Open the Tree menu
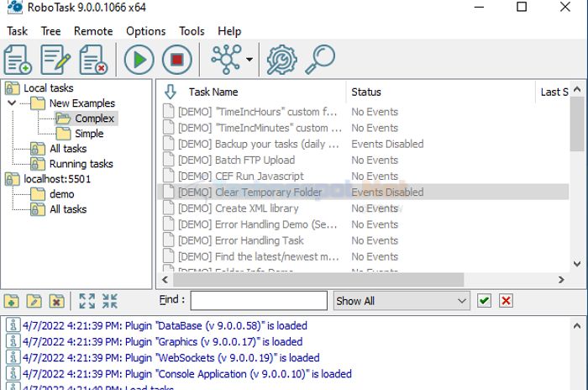 click(x=50, y=31)
